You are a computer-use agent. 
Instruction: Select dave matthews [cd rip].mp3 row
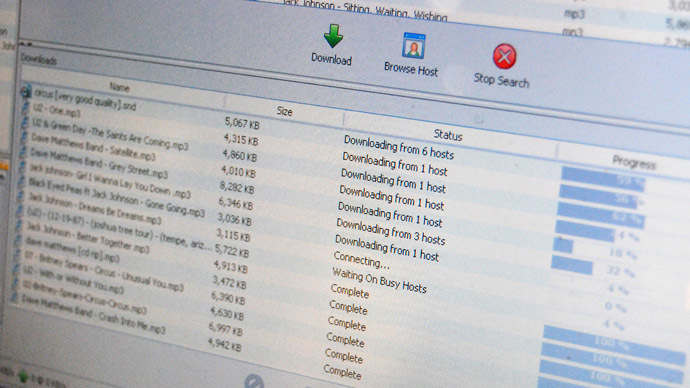(72, 249)
